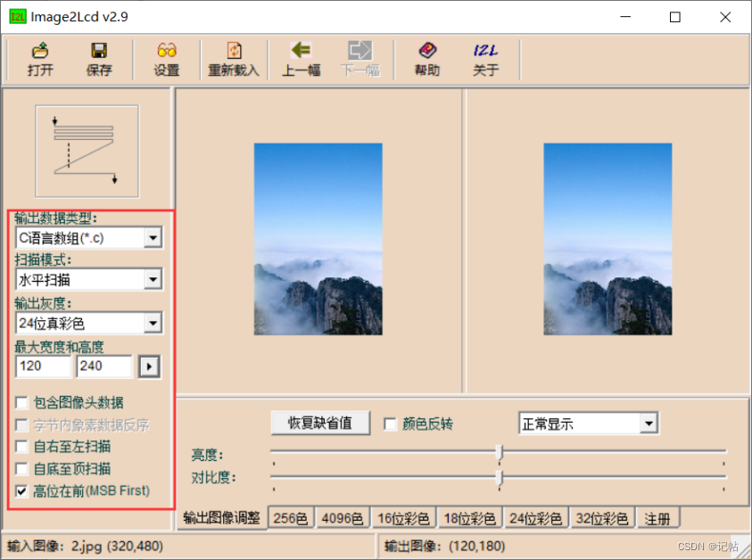Open the 输出数据类型 dropdown showing C语言数组
This screenshot has width=752, height=560.
[153, 237]
